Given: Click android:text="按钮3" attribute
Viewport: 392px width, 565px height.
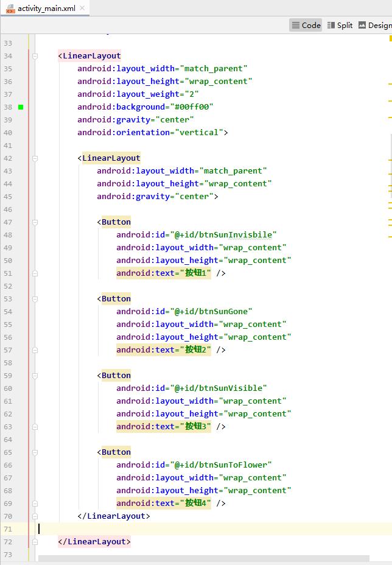Looking at the screenshot, I should coord(164,427).
